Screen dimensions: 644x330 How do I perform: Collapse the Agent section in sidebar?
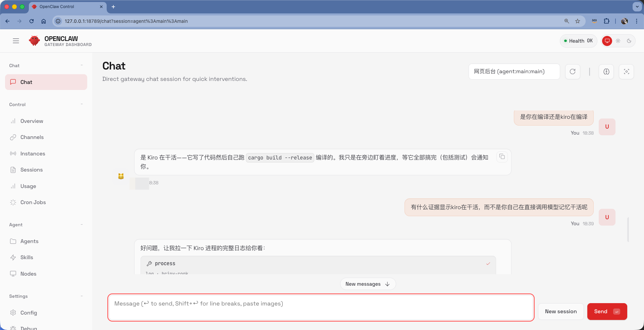(82, 225)
